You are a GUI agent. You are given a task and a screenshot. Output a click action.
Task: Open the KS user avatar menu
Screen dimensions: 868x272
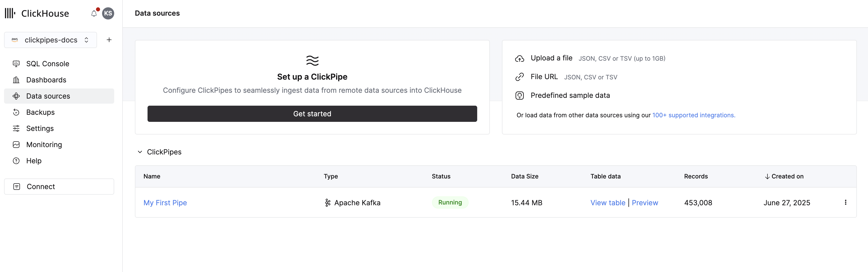tap(108, 13)
